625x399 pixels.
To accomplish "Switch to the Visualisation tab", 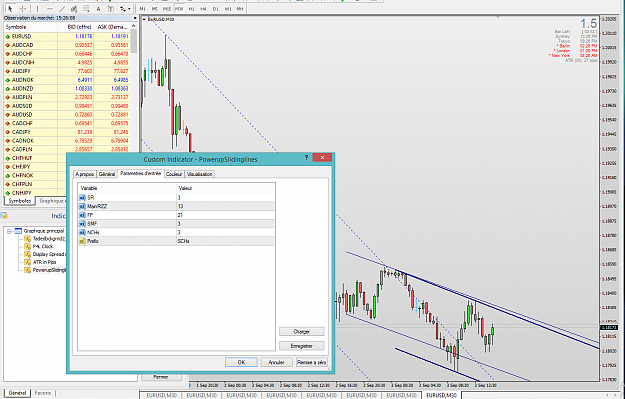I will tap(200, 174).
